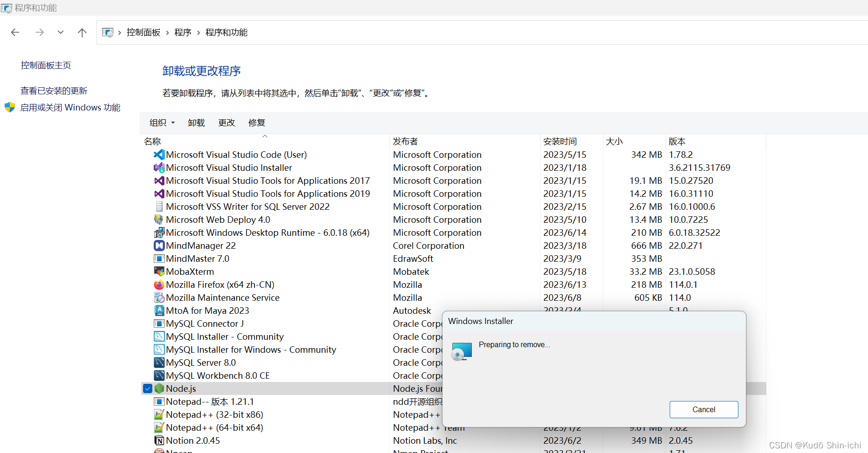This screenshot has width=868, height=453.
Task: Uncheck the Node.js row checkbox
Action: [x=148, y=388]
